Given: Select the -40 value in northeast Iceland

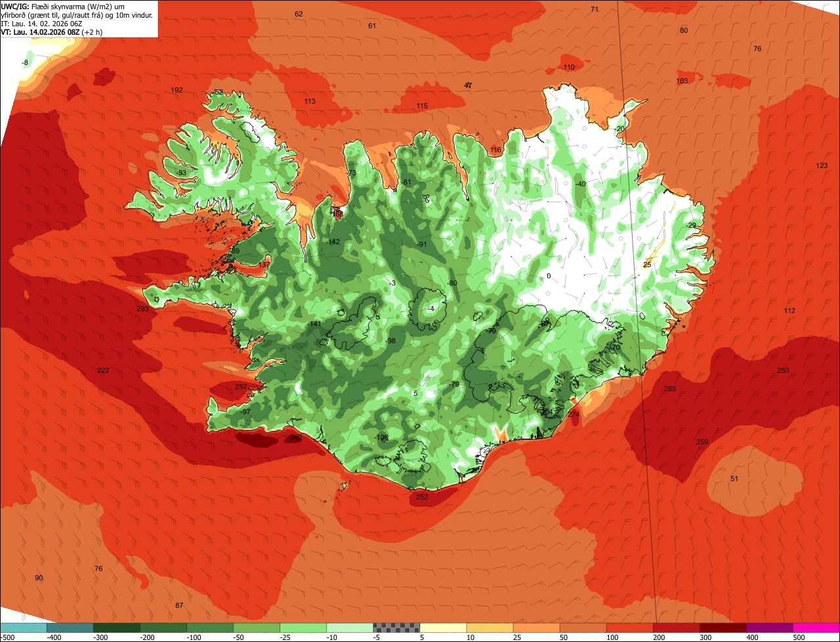Looking at the screenshot, I should (580, 184).
